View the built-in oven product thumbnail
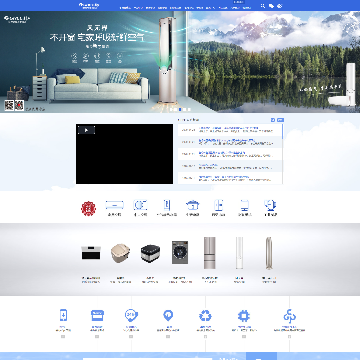The width and height of the screenshot is (360, 360). pos(91,253)
